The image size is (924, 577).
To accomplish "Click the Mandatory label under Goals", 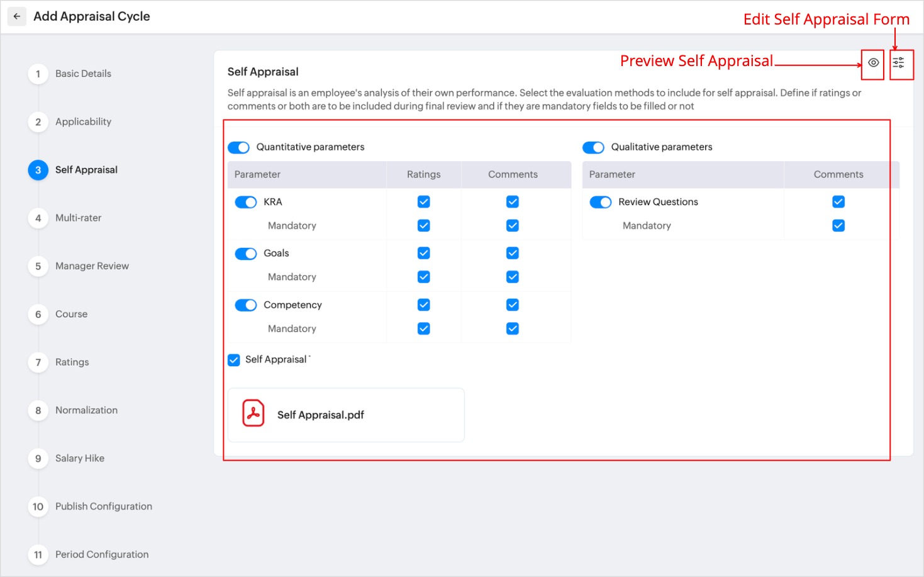I will [292, 277].
